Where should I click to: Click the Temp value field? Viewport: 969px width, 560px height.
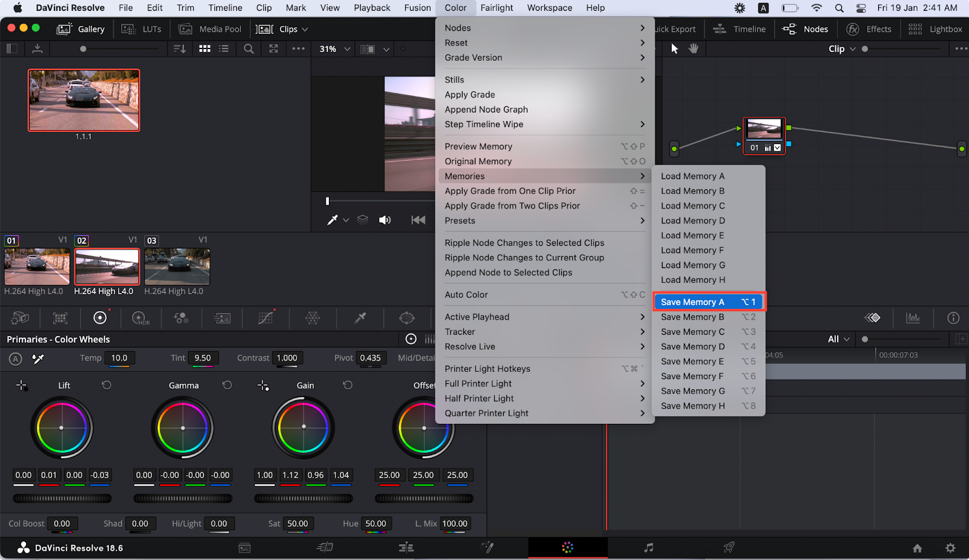point(119,358)
